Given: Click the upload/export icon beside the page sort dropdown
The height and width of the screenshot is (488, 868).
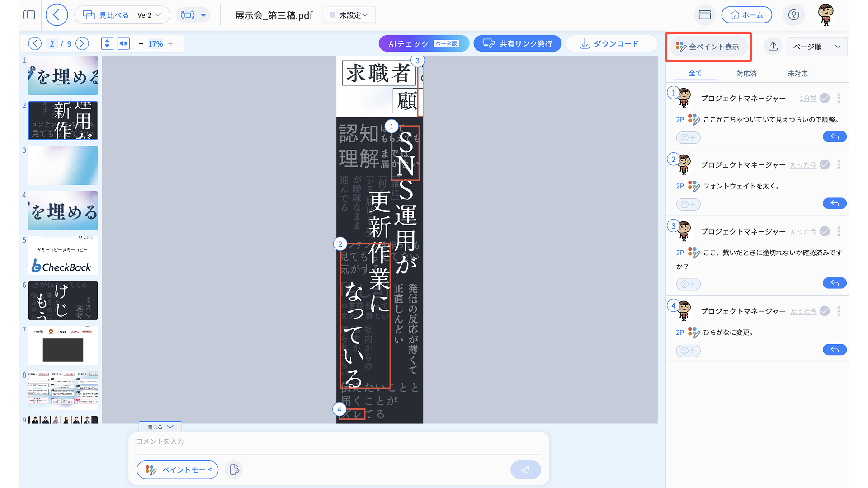Looking at the screenshot, I should pos(773,47).
